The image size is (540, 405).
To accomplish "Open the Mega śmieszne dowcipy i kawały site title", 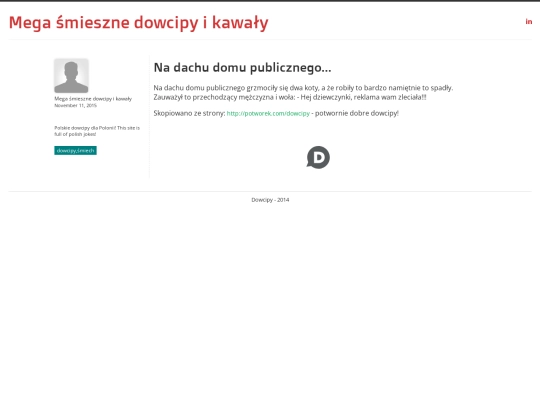I will coord(138,23).
